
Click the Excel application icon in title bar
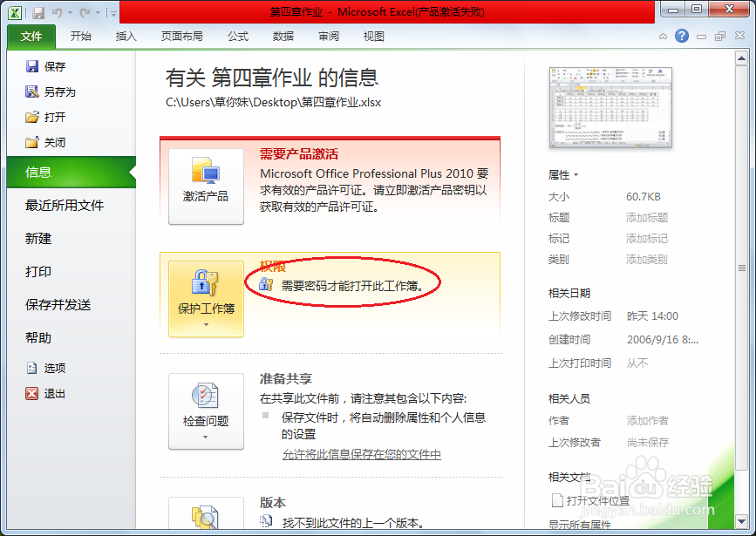15,12
